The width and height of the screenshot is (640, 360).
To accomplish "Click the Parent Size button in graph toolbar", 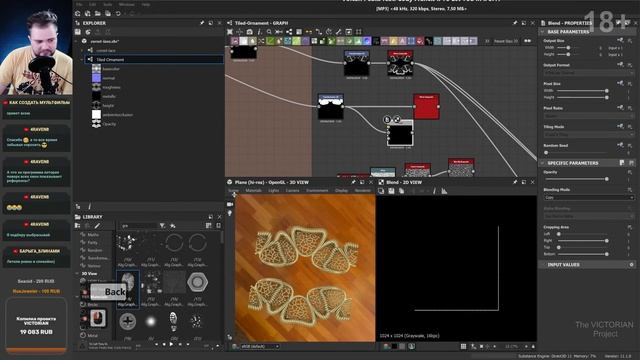I will (506, 41).
